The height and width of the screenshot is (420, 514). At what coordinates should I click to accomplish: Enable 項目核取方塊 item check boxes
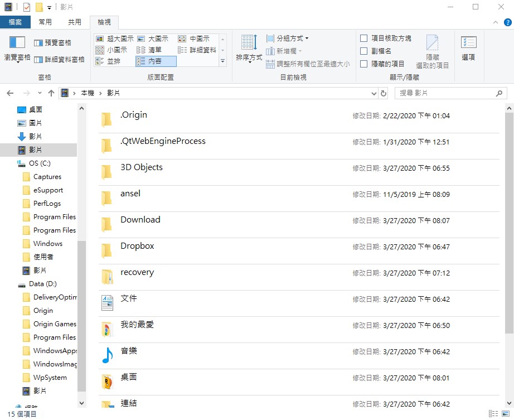[x=386, y=38]
